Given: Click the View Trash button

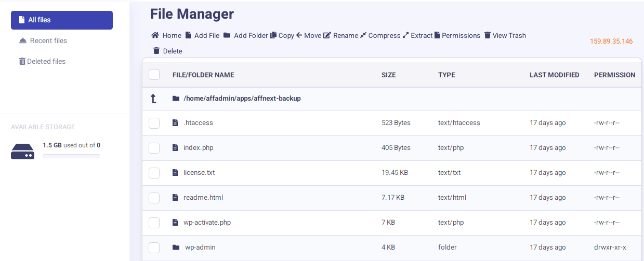Looking at the screenshot, I should pyautogui.click(x=505, y=36).
